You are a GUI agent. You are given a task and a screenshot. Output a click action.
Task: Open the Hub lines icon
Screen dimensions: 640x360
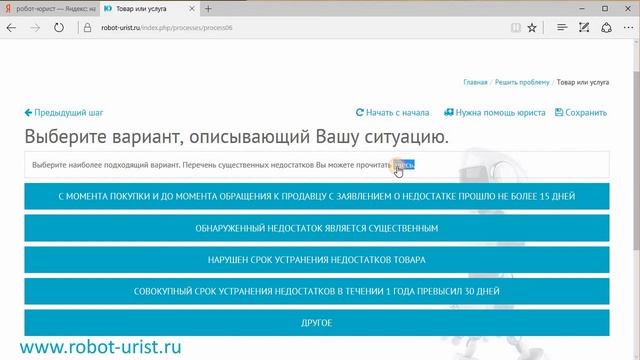(x=562, y=27)
